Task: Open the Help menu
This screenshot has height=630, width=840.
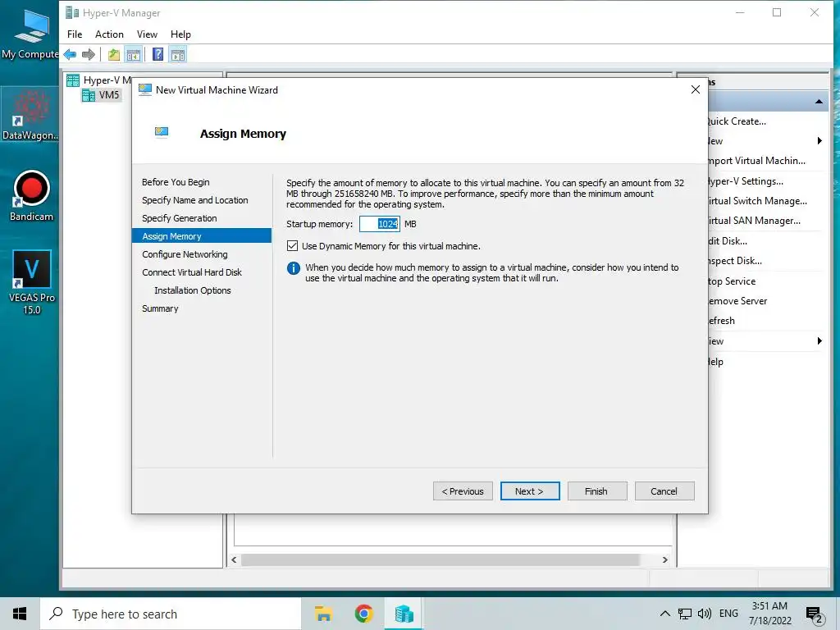Action: click(180, 34)
